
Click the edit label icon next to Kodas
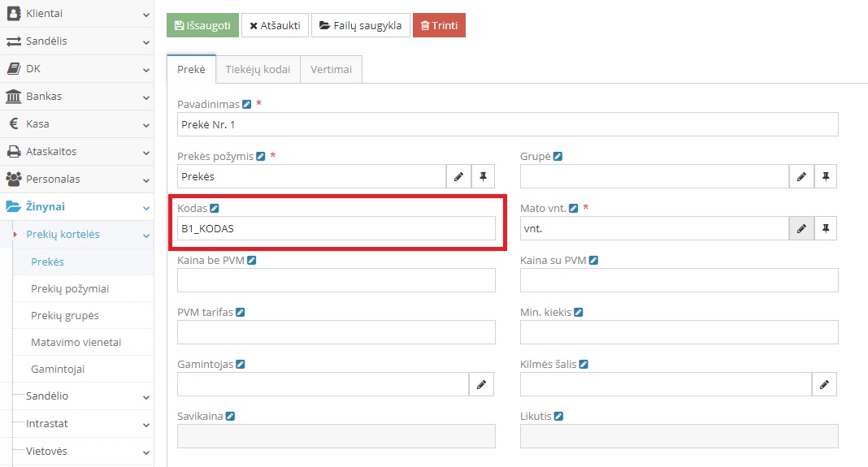click(215, 209)
